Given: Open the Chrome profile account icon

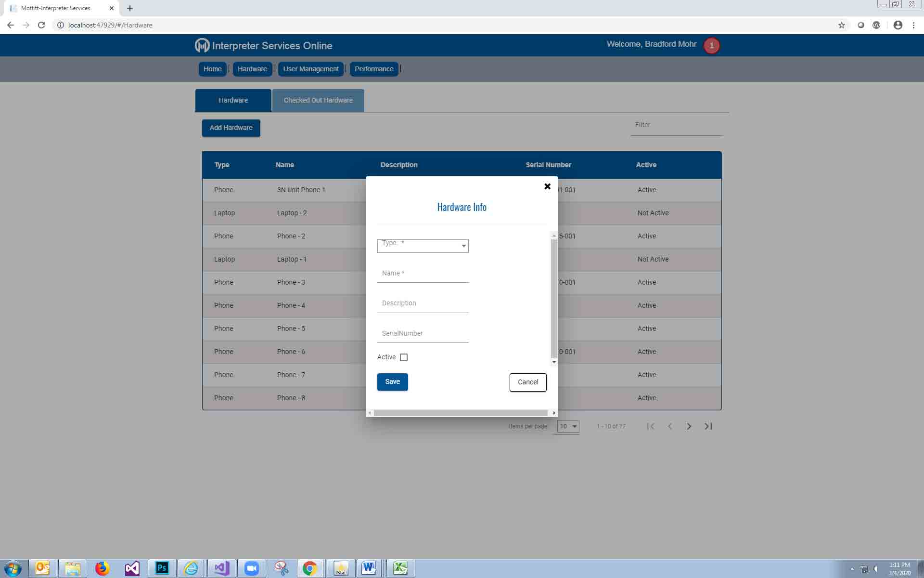Looking at the screenshot, I should tap(898, 25).
